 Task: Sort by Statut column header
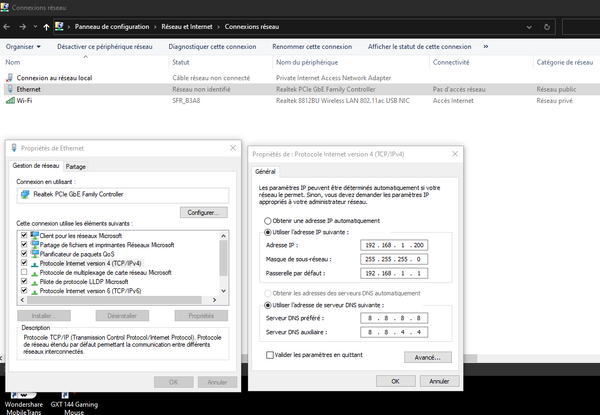point(181,62)
